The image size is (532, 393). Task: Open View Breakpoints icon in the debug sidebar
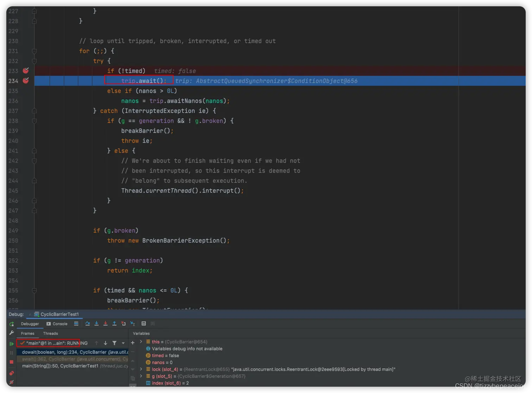coord(12,373)
